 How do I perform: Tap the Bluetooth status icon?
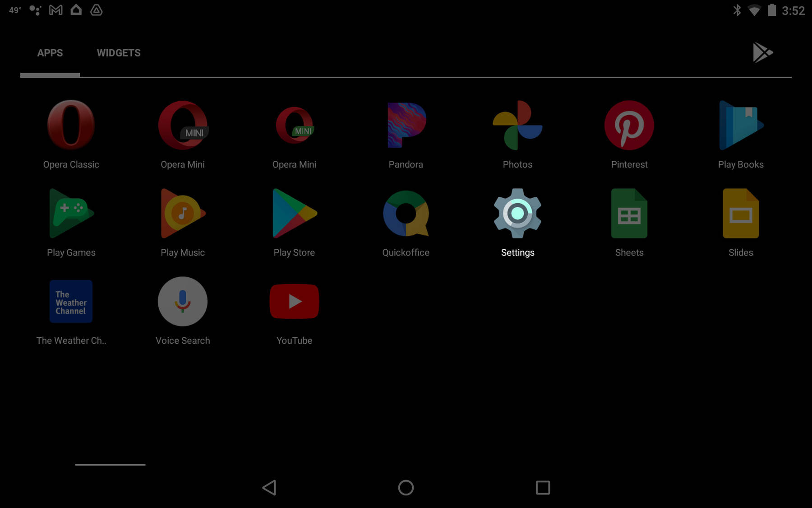tap(737, 10)
